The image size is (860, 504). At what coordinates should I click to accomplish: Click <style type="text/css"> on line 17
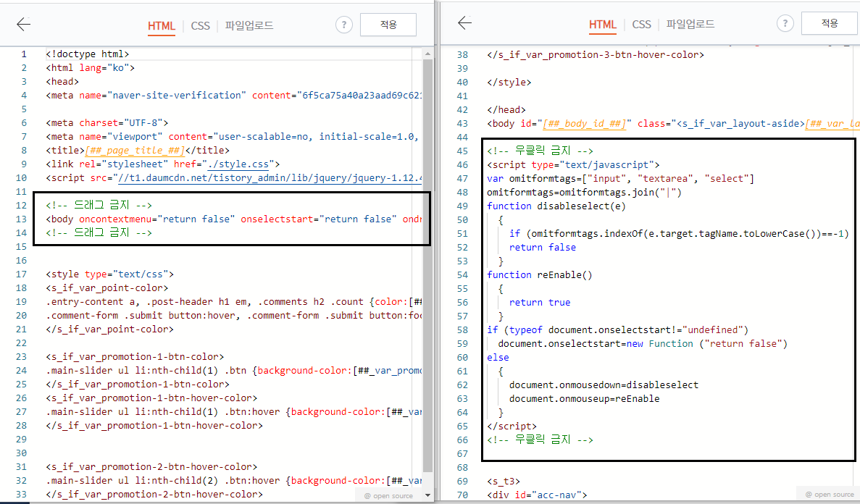tap(109, 274)
